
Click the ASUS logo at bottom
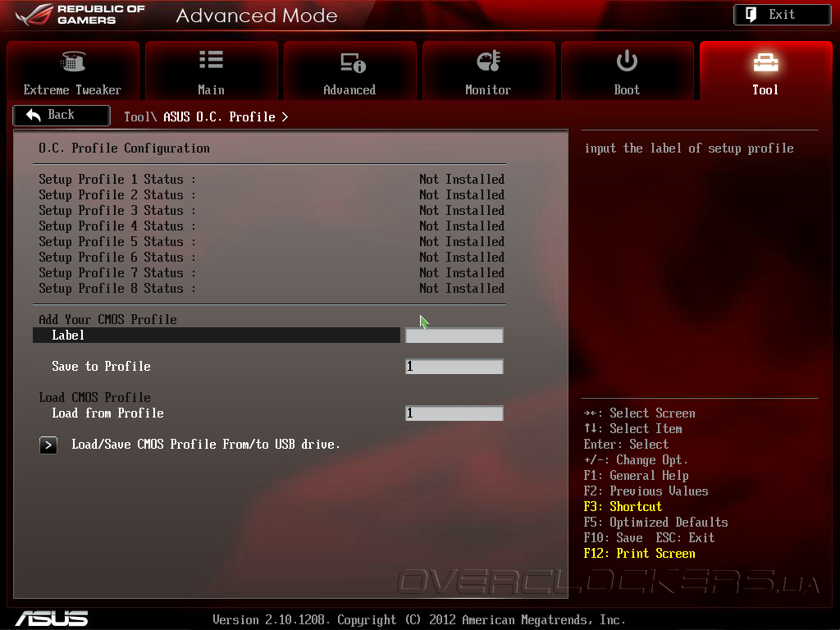click(x=52, y=619)
